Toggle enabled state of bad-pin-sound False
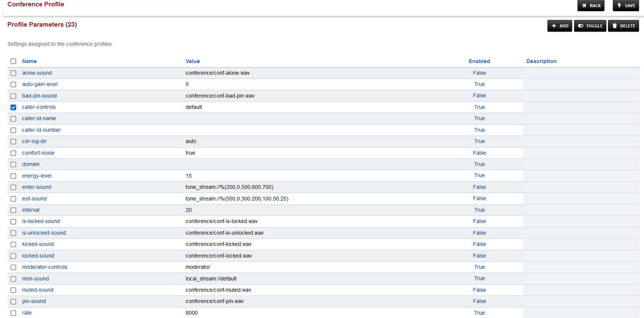This screenshot has height=318, width=644. pyautogui.click(x=479, y=96)
